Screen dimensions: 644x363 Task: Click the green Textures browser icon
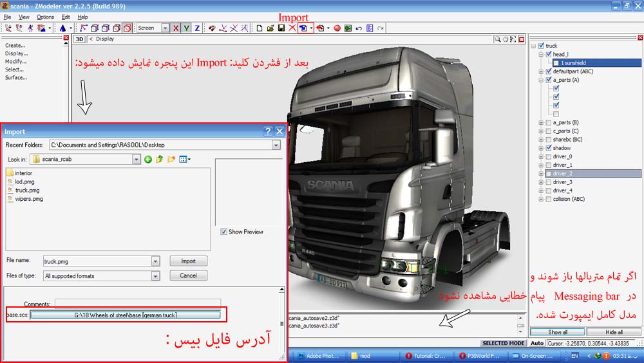348,28
